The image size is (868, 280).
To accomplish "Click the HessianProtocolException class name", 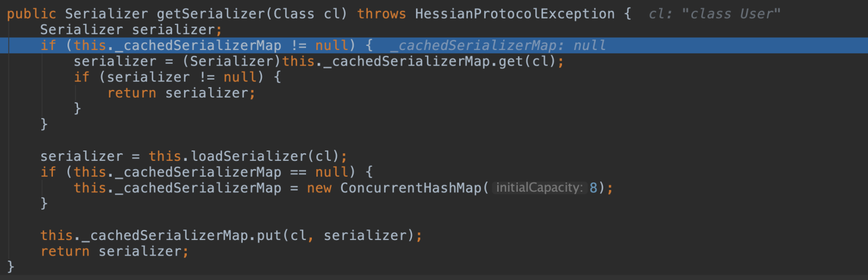I will (515, 13).
